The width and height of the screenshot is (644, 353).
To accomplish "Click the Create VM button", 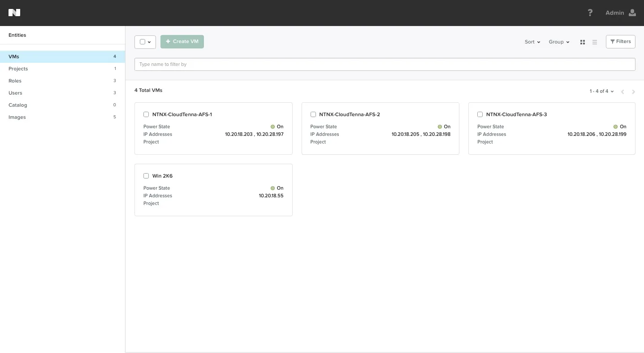I will point(182,42).
